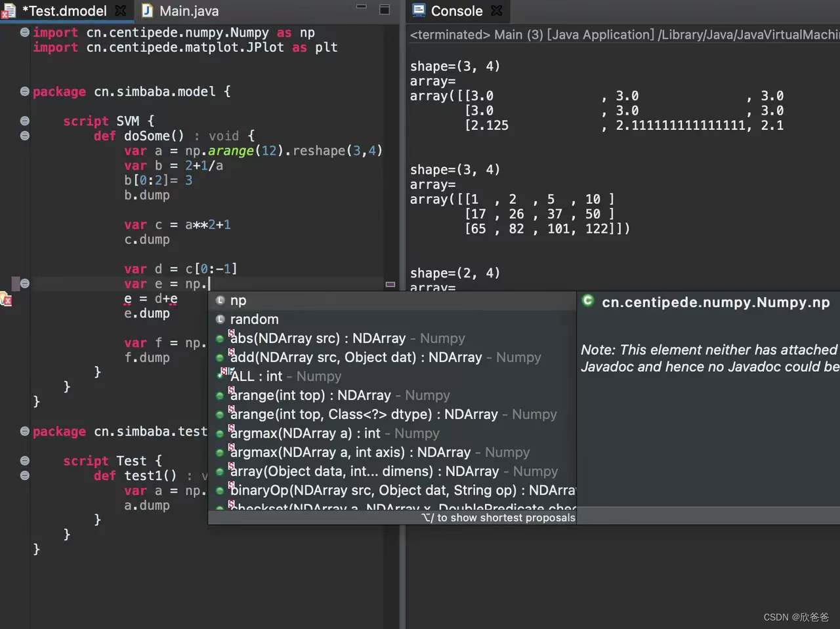Collapse the script Test block
This screenshot has width=840, height=629.
tap(24, 460)
